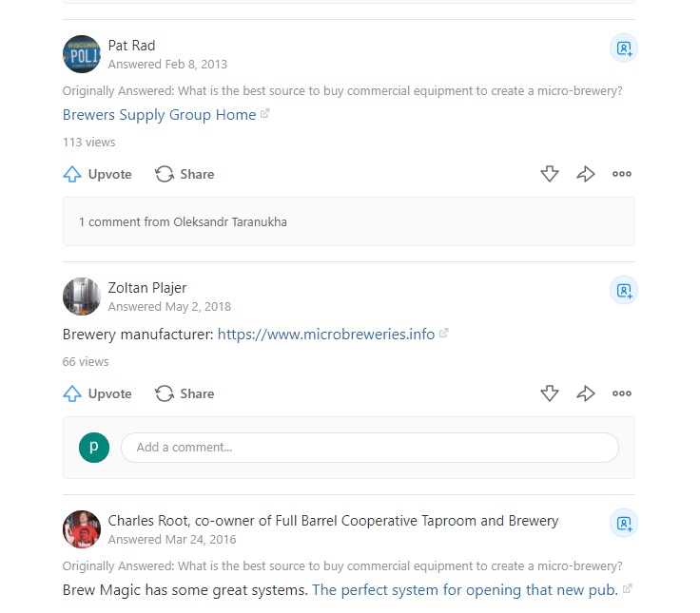Screen dimensions: 700x613
Task: Downvote Zoltan Plajer's answer
Action: tap(549, 393)
